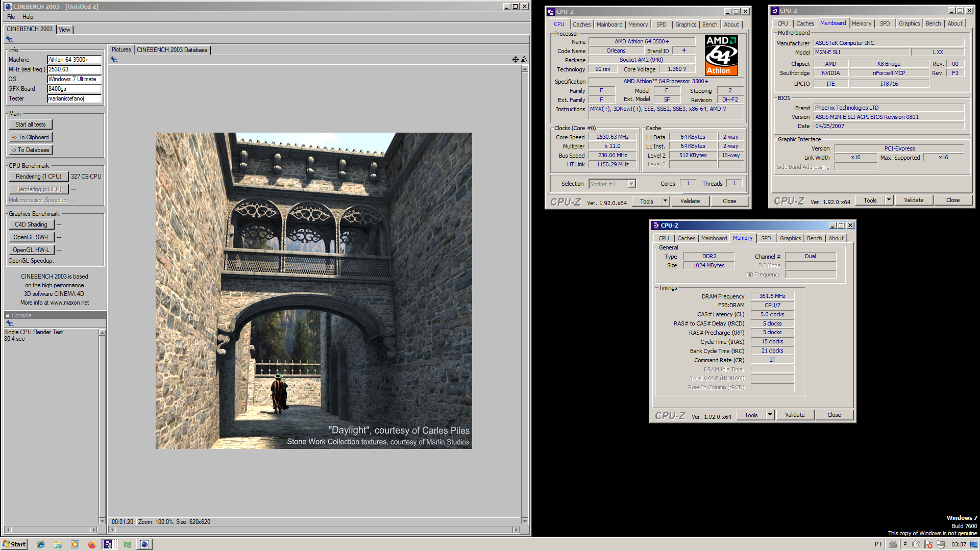Click the GFX-Board input field
980x551 pixels.
74,89
